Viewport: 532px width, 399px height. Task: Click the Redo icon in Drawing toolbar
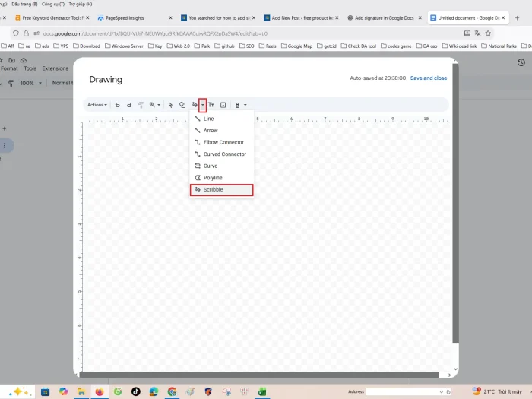click(129, 105)
